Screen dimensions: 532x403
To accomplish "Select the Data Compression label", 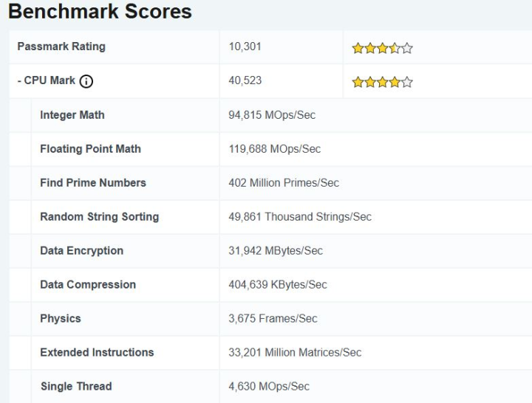I will (x=88, y=285).
